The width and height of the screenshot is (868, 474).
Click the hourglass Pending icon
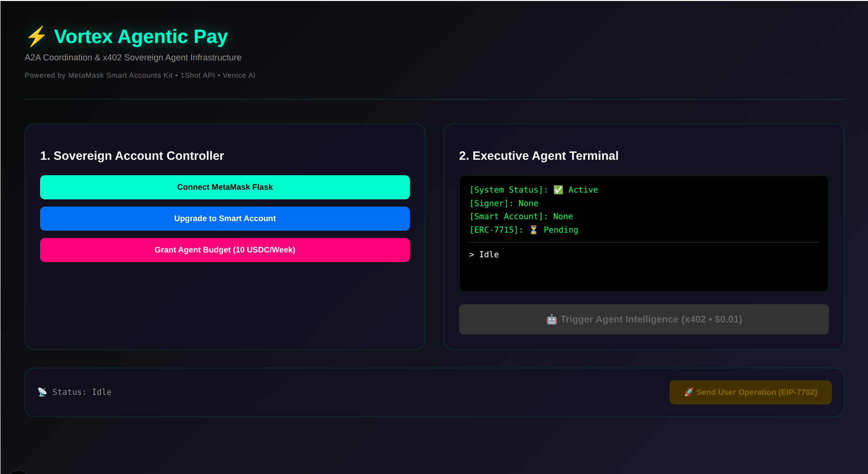click(533, 230)
